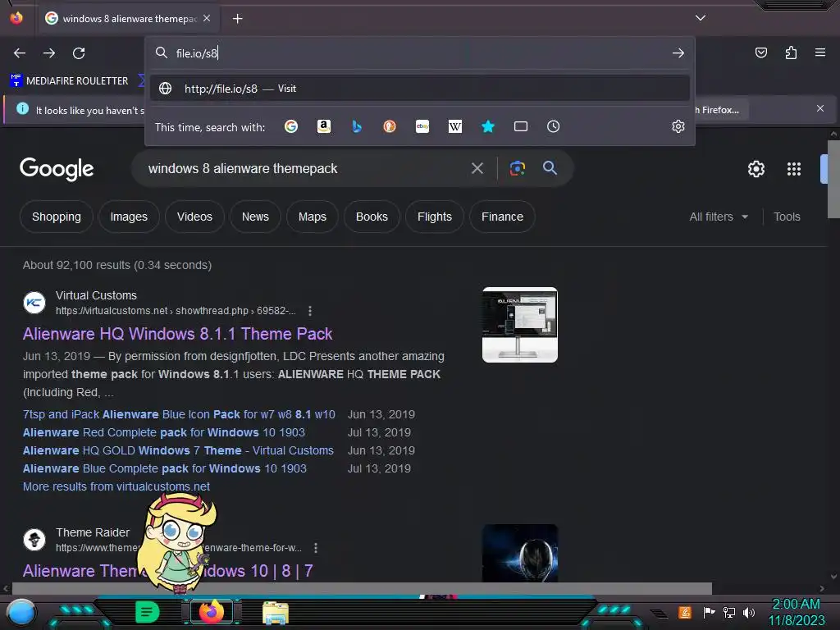
Task: Click in the file.io/s8 address bar field
Action: point(420,53)
